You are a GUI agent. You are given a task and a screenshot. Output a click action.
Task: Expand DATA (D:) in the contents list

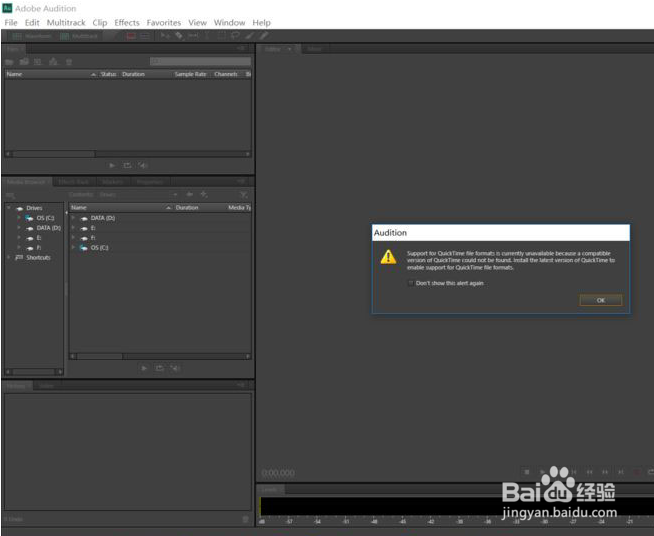[73, 218]
